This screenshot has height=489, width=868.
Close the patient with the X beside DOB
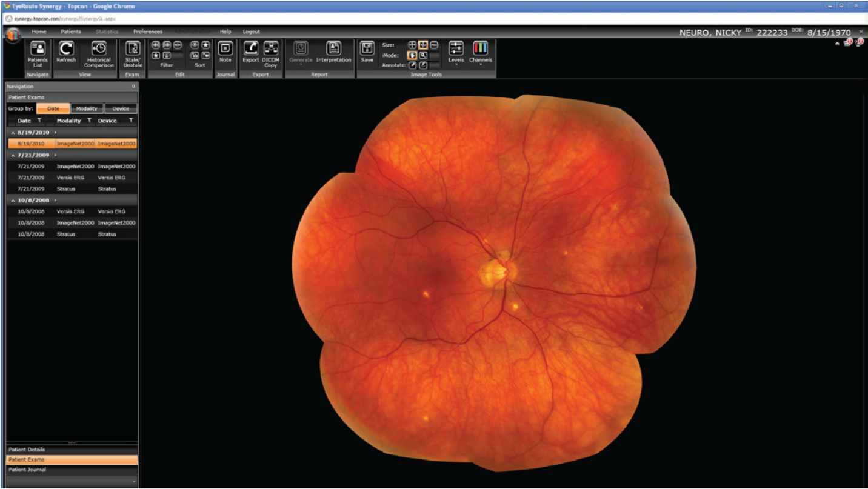pos(861,32)
